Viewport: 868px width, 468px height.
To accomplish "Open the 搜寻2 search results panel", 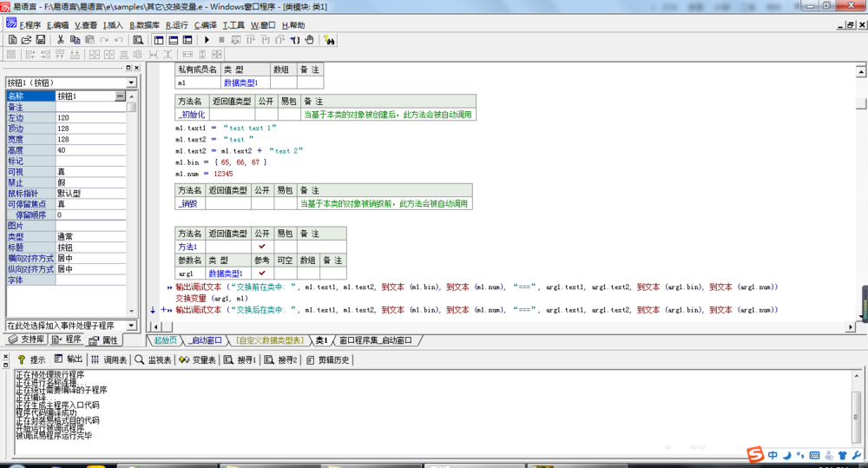I will [x=281, y=360].
